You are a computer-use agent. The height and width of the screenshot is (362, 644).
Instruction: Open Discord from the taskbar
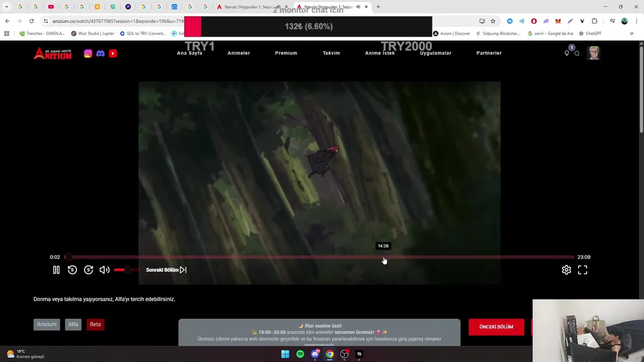pyautogui.click(x=315, y=354)
